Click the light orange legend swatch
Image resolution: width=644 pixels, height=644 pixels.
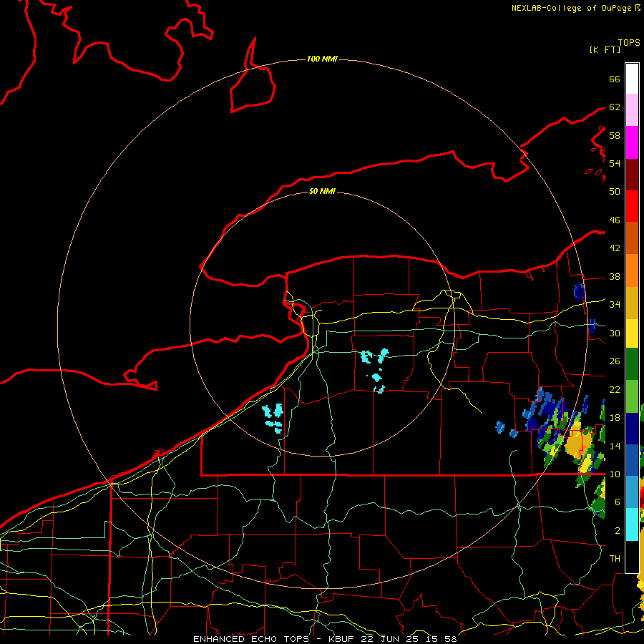(632, 270)
